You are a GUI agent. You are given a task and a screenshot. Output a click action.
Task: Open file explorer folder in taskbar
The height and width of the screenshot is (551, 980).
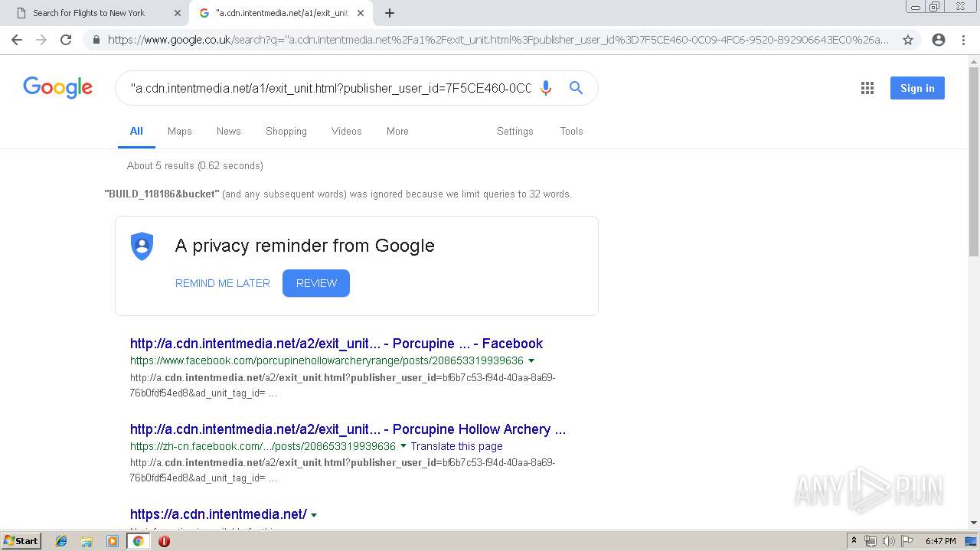coord(87,541)
